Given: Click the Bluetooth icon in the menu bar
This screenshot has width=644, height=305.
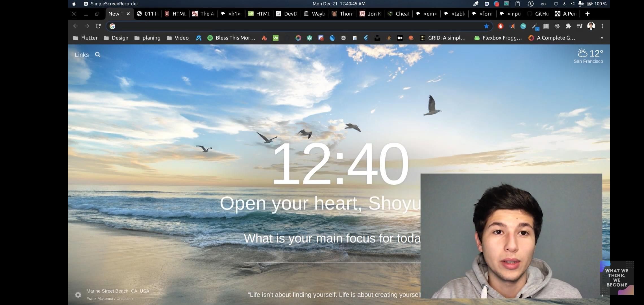Looking at the screenshot, I should 564,4.
